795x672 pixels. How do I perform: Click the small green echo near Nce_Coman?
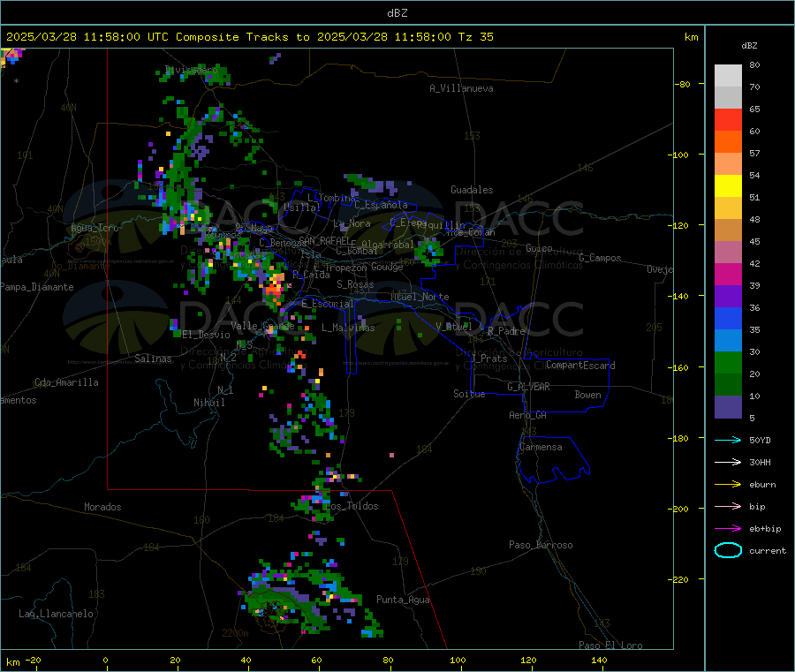pyautogui.click(x=429, y=251)
